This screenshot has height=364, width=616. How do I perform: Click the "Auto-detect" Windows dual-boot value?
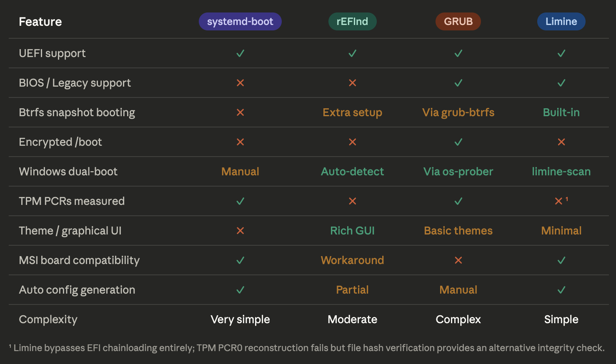tap(352, 172)
